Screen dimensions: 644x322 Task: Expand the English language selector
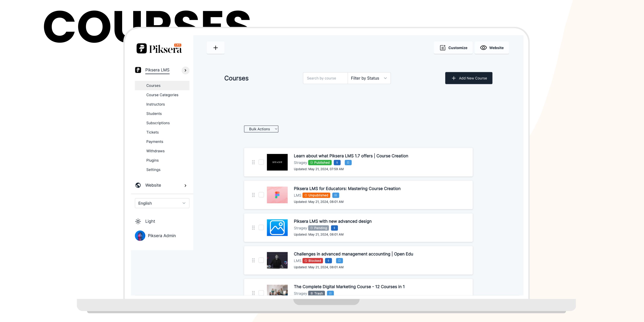(x=162, y=203)
